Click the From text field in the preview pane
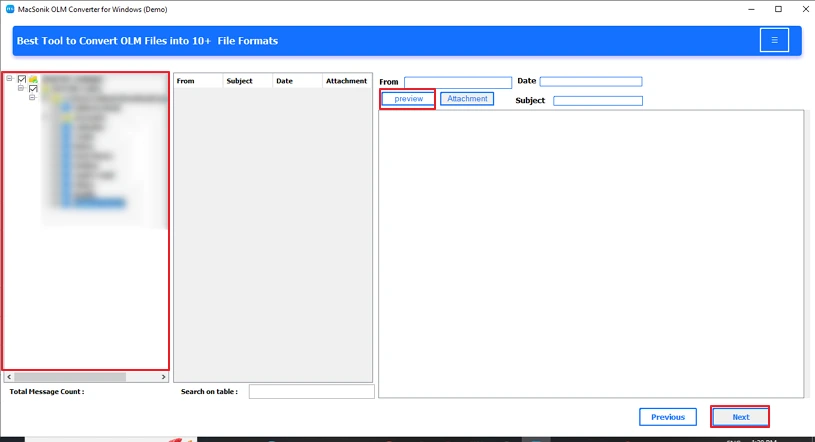Viewport: 815px width, 442px height. point(458,82)
